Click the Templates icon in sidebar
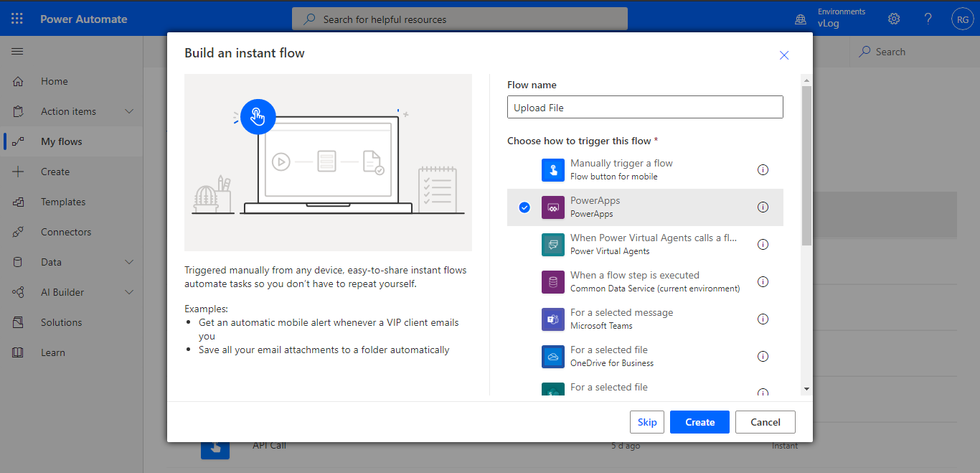The height and width of the screenshot is (473, 980). click(x=19, y=202)
